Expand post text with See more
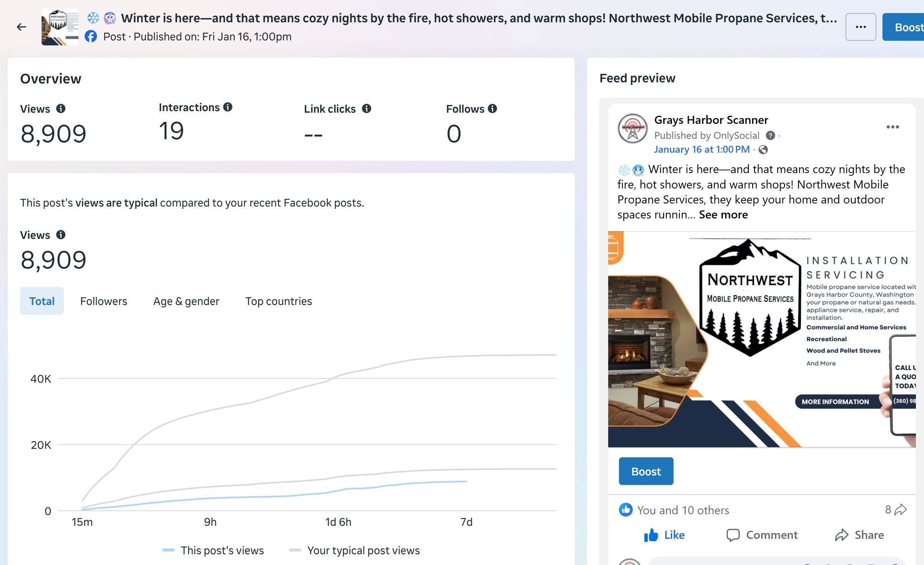Screen dimensions: 924x565 (x=723, y=215)
